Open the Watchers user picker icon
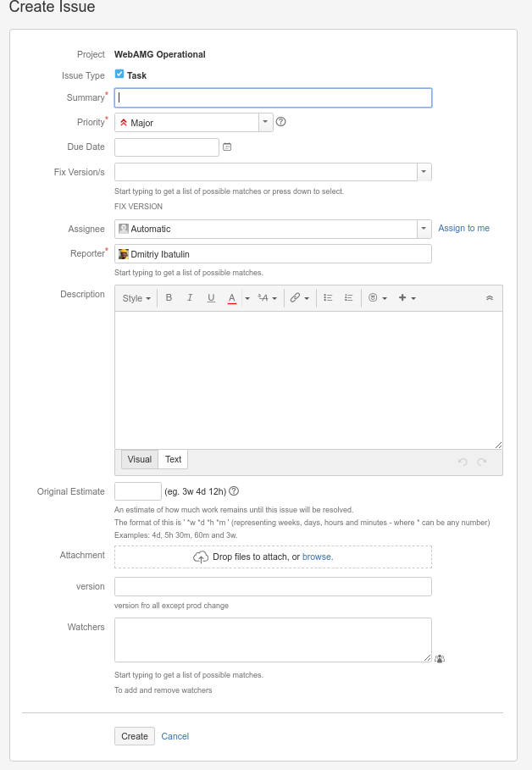Screen dimensions: 532x770 pyautogui.click(x=439, y=658)
